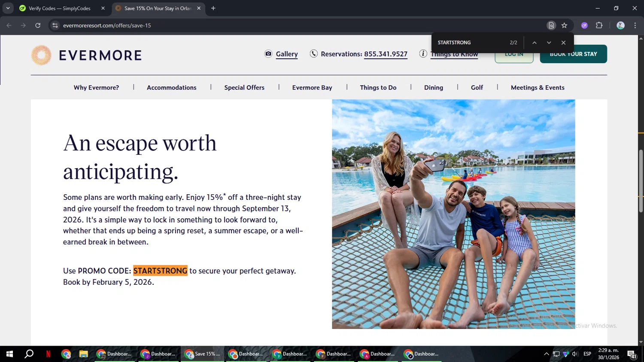Click the 2/2 find results counter
This screenshot has width=644, height=362.
[513, 42]
